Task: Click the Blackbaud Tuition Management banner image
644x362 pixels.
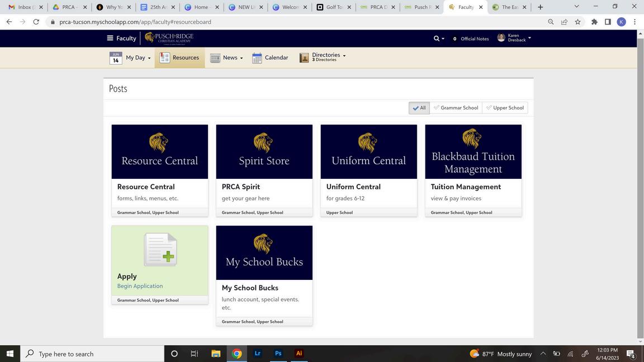Action: pyautogui.click(x=473, y=152)
